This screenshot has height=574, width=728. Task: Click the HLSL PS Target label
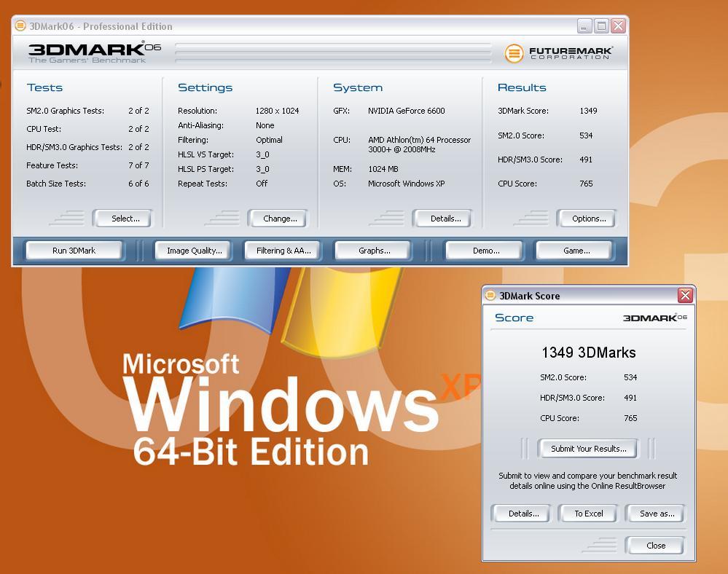tap(206, 170)
